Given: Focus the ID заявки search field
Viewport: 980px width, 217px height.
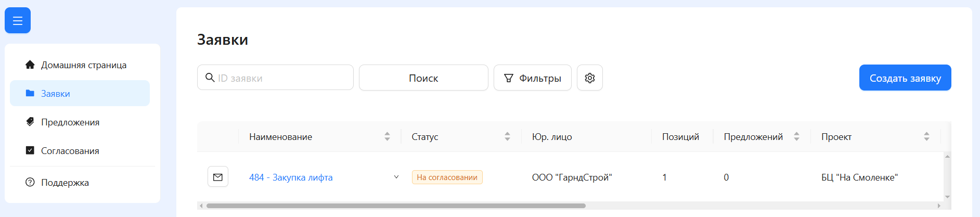Looking at the screenshot, I should [x=275, y=78].
